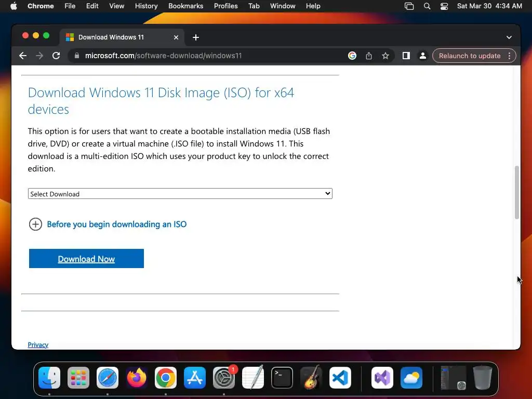Open the File menu
Image resolution: width=532 pixels, height=399 pixels.
tap(70, 6)
